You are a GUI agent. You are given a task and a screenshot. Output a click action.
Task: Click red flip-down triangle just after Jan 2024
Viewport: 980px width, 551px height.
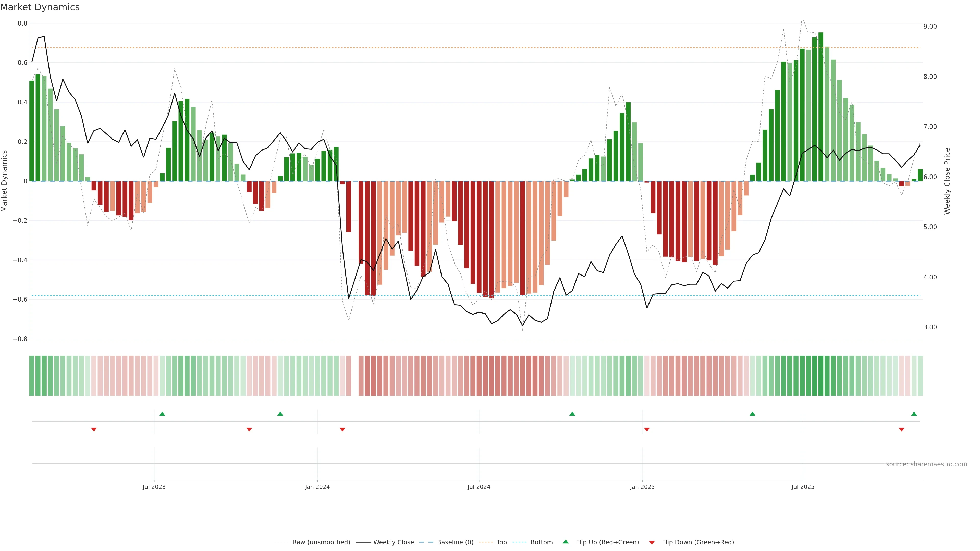click(342, 429)
